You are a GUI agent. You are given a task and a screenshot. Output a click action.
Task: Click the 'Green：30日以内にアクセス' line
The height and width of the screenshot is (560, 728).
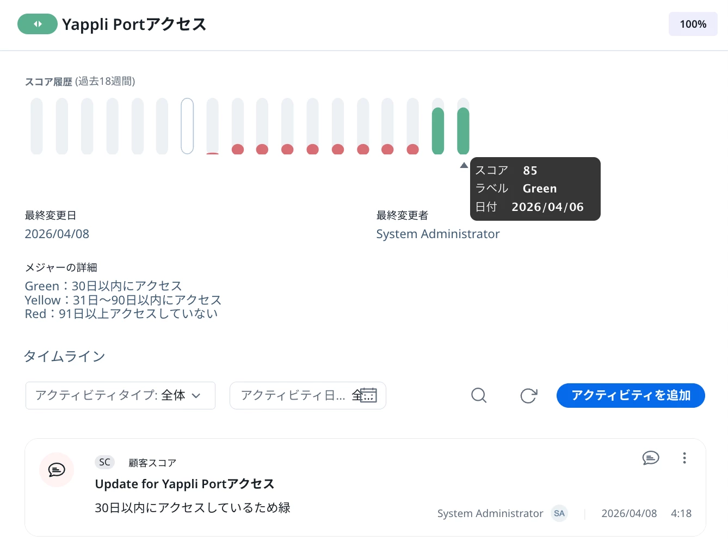[103, 286]
